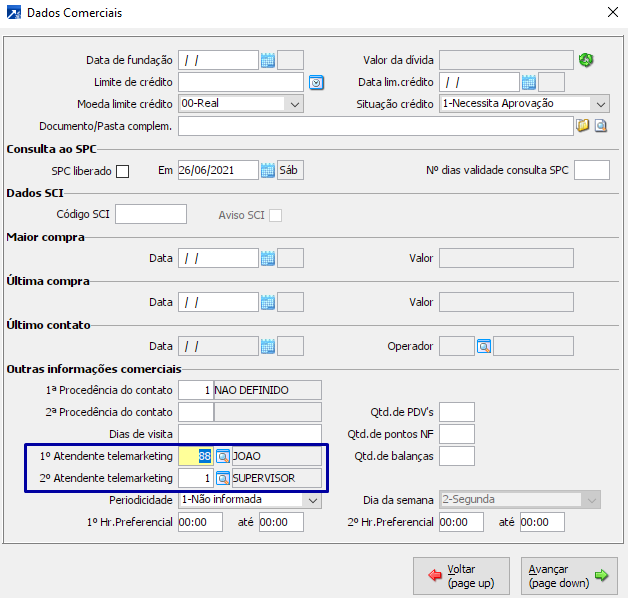Close the Dados Comerciais window
This screenshot has width=628, height=598.
(612, 12)
